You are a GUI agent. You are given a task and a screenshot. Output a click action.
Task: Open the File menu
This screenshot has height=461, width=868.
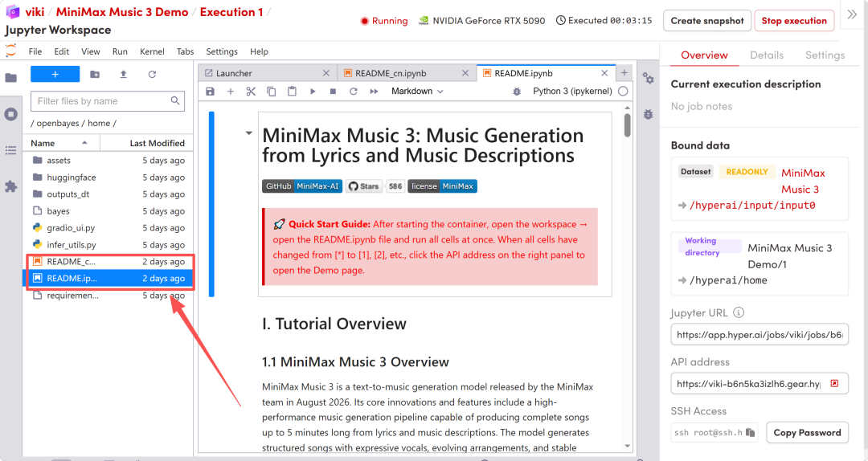(35, 51)
